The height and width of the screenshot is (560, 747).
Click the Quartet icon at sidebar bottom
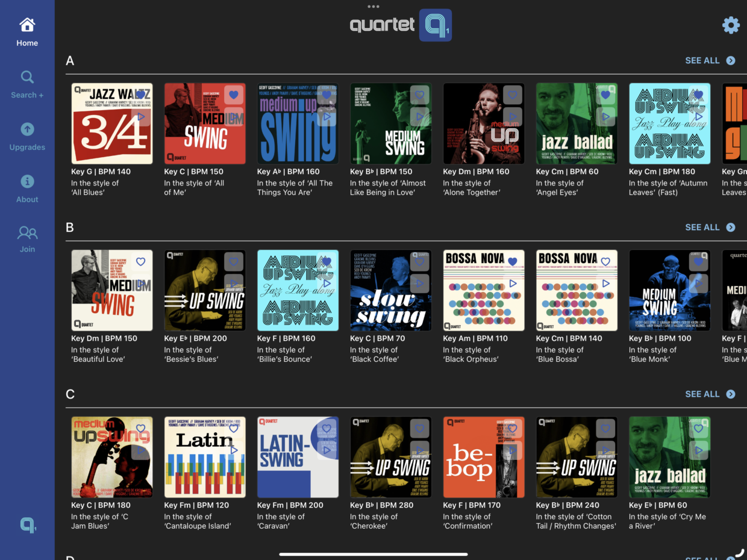(28, 525)
